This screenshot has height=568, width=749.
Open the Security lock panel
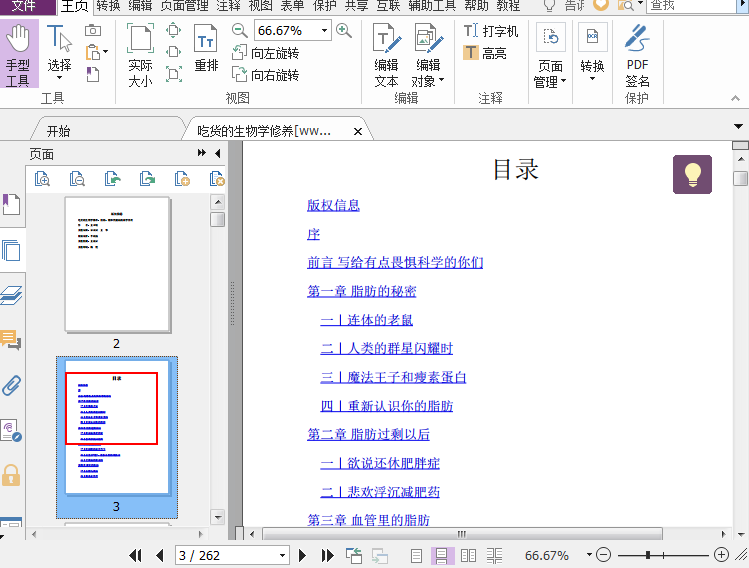point(11,475)
